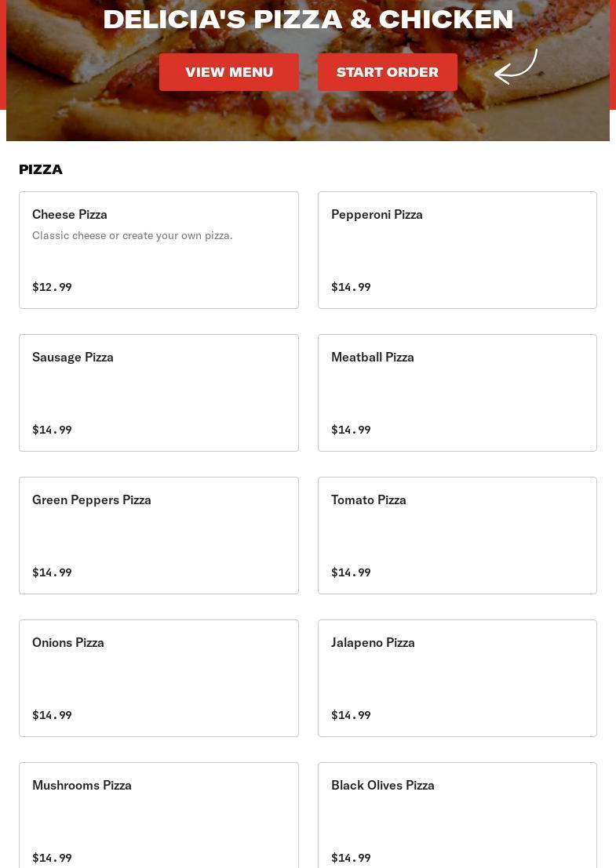Click the $12.99 Cheese Pizza price
The width and height of the screenshot is (616, 868).
coord(52,287)
